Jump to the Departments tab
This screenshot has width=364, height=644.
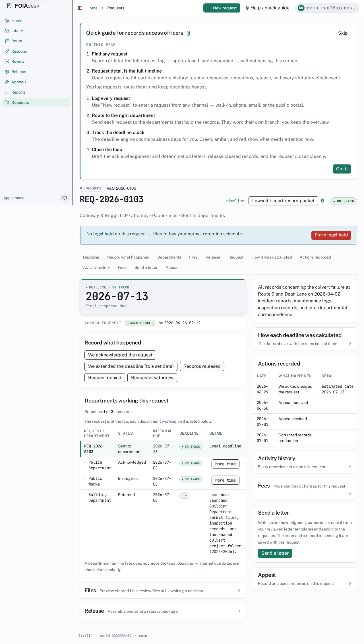pyautogui.click(x=169, y=257)
